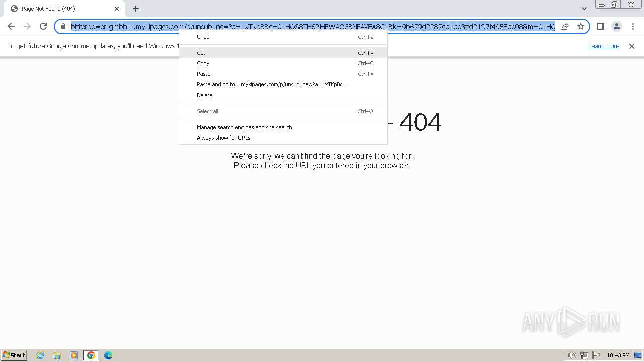Open the media player taskbar icon
This screenshot has width=644, height=362.
coord(74,355)
